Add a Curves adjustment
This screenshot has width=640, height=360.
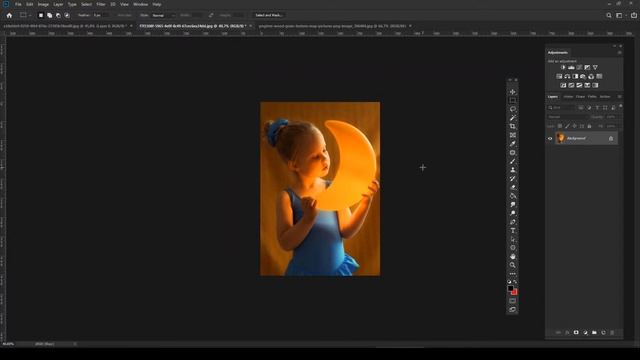pos(579,67)
